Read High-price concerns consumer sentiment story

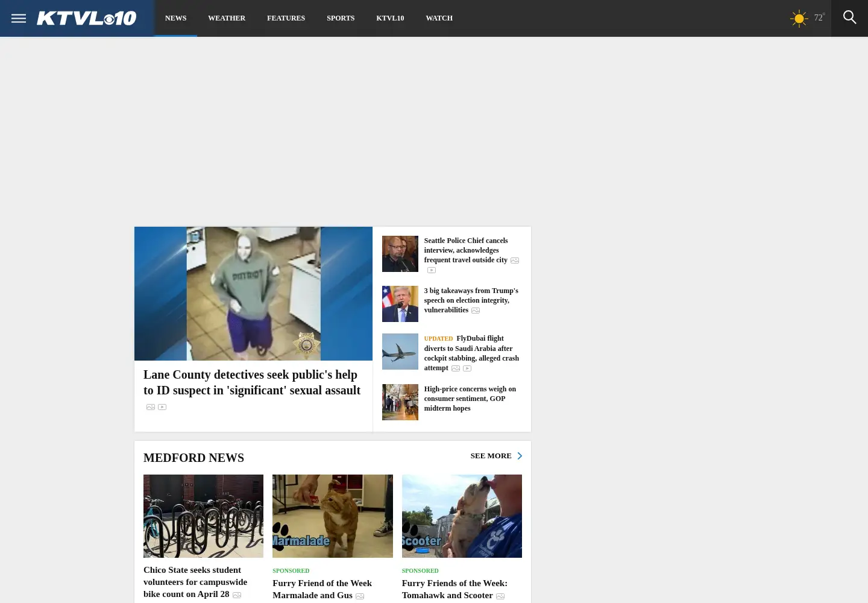click(470, 399)
